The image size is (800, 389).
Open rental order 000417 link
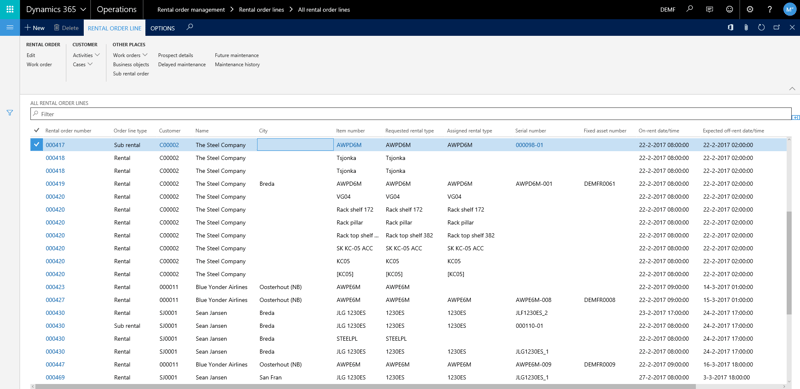coord(55,145)
